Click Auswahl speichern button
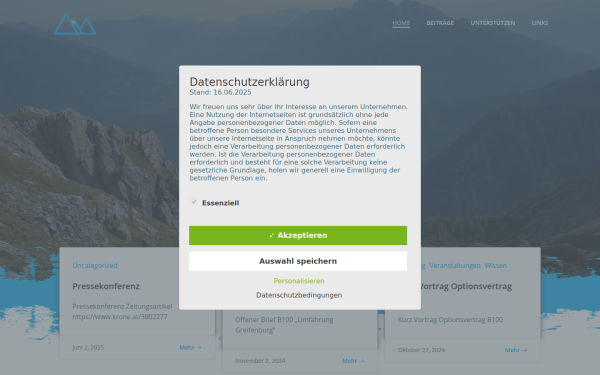This screenshot has width=600, height=375. (298, 261)
